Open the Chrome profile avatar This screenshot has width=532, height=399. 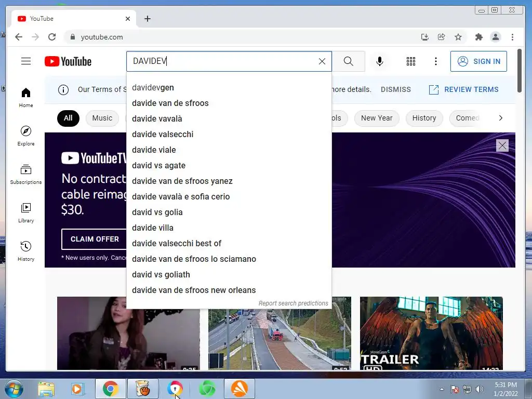point(495,37)
